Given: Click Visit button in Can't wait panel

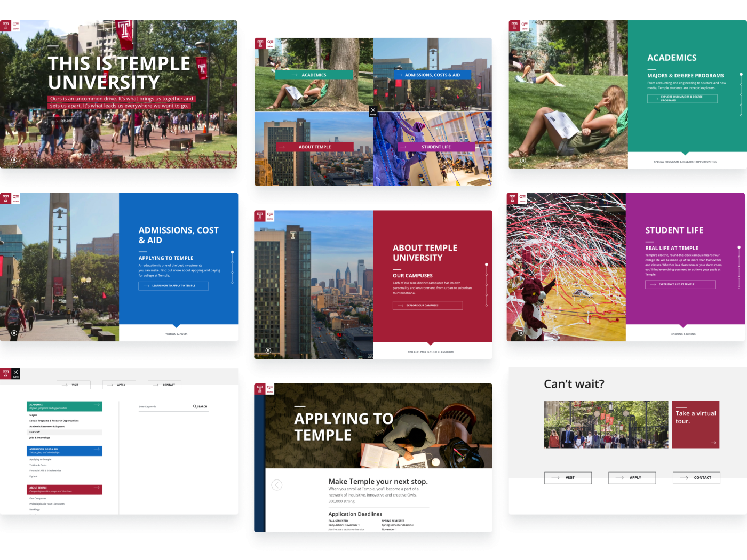Looking at the screenshot, I should (x=568, y=478).
